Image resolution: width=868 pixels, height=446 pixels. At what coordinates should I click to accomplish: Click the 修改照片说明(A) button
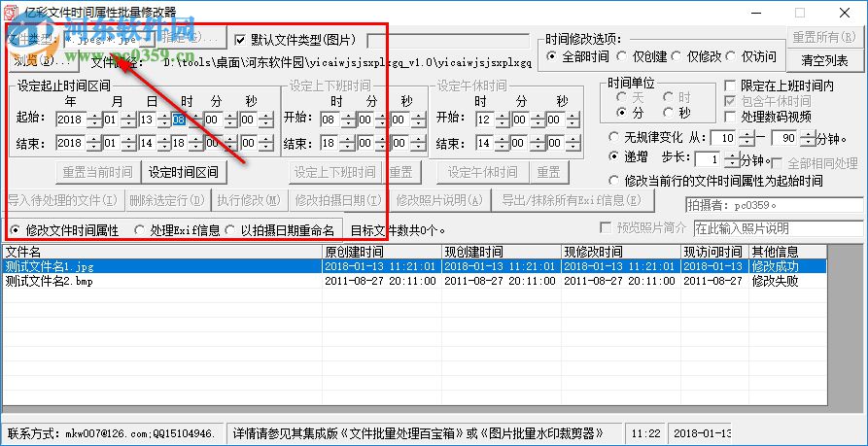click(439, 200)
